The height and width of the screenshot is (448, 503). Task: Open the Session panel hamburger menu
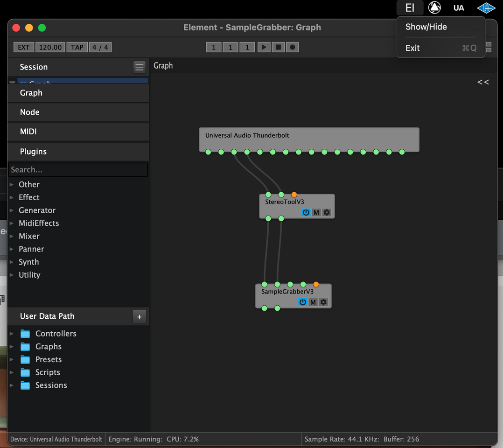pos(139,67)
